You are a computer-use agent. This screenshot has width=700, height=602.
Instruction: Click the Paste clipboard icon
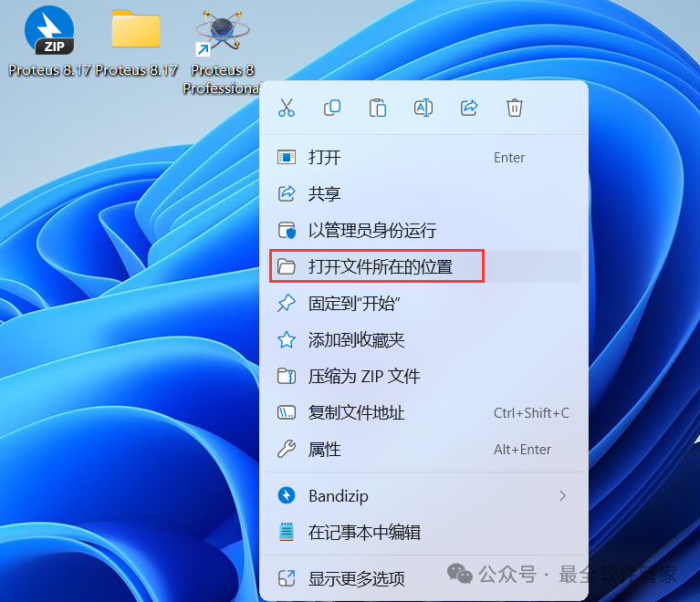point(378,108)
